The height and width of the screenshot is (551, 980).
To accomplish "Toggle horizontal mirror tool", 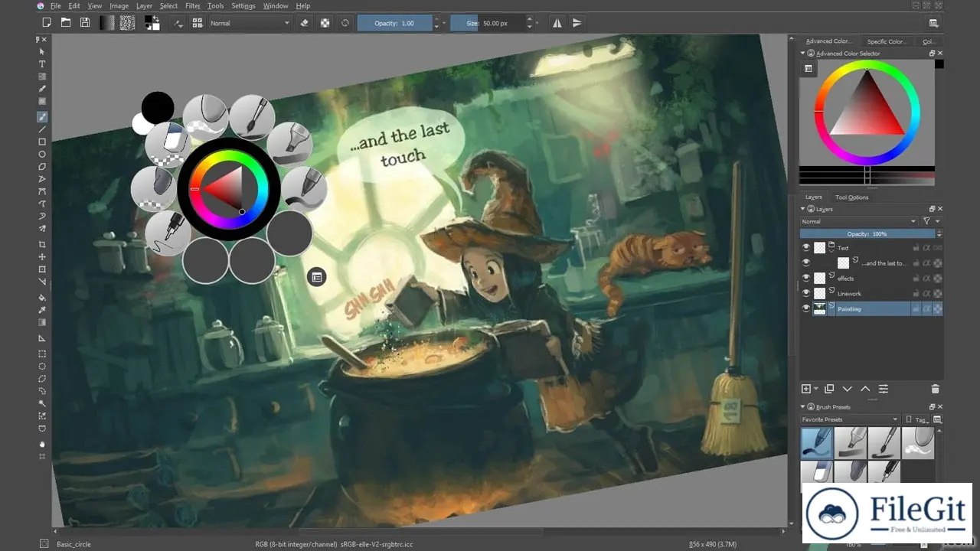I will point(557,23).
